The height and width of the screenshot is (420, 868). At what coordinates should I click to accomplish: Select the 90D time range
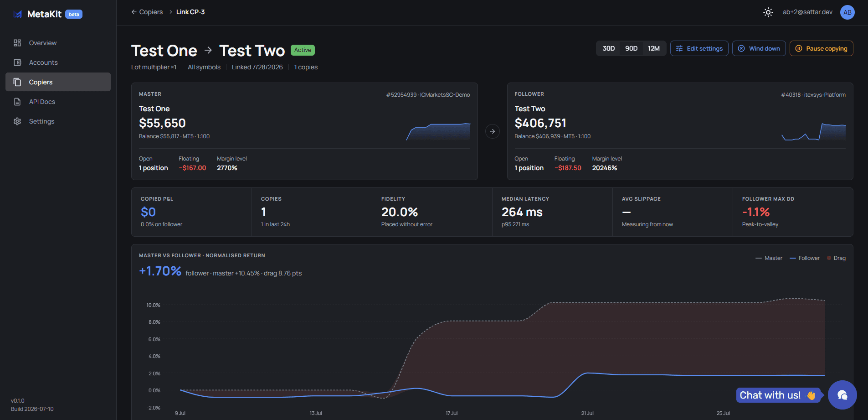click(x=631, y=48)
